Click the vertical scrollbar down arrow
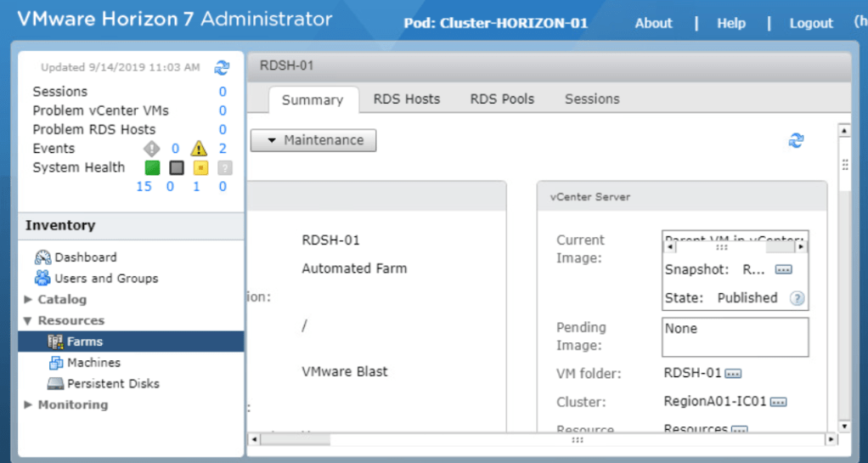The width and height of the screenshot is (868, 463). pos(844,426)
